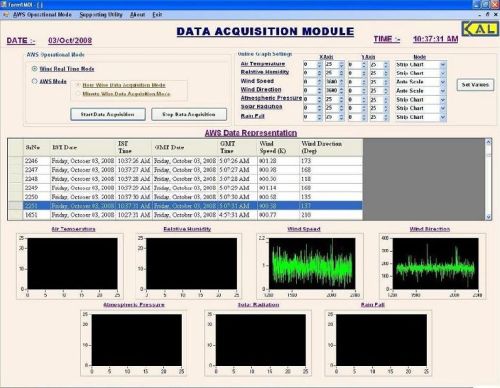Select table row SrNo 2350
Viewport: 500px width, 388px height.
click(x=193, y=197)
